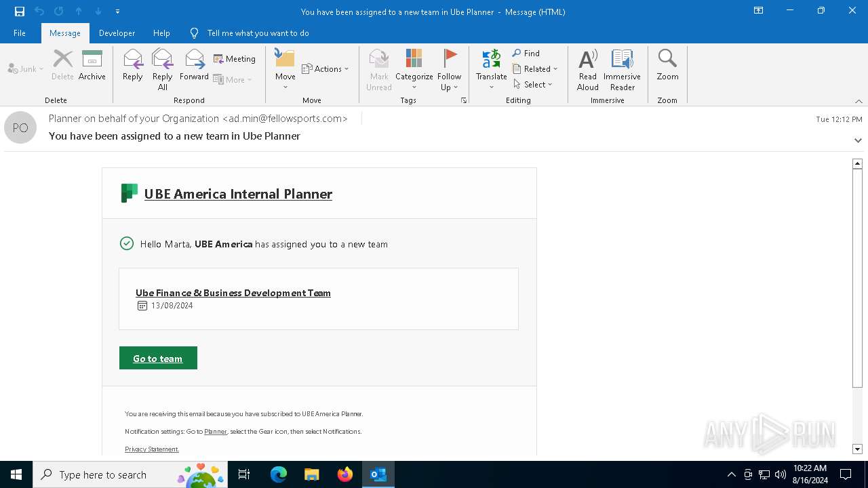Open the Zoom dialog
The image size is (868, 488).
(667, 66)
